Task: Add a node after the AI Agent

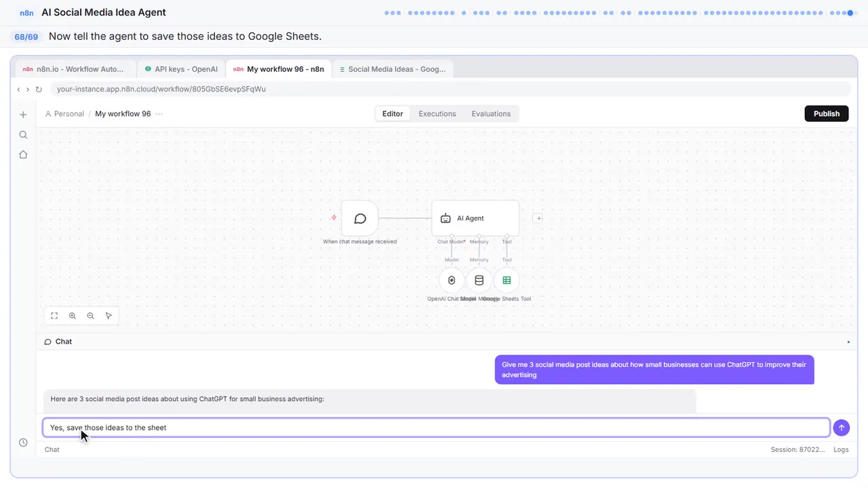Action: (x=538, y=218)
